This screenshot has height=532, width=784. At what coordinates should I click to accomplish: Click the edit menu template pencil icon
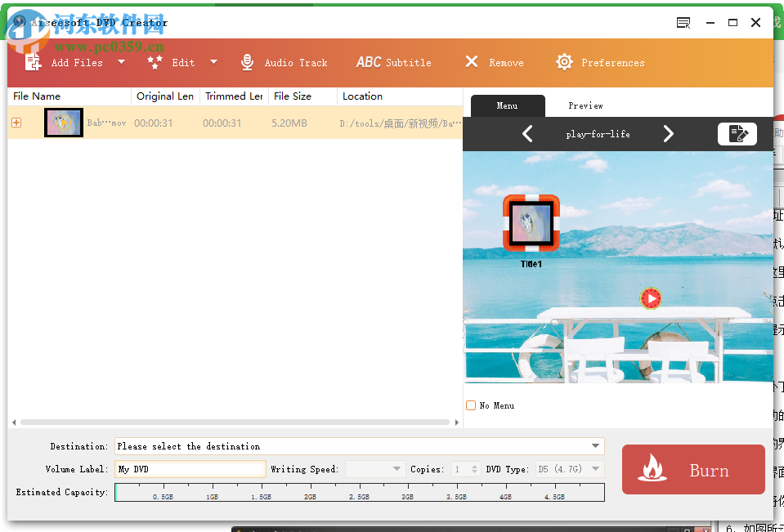(x=737, y=133)
